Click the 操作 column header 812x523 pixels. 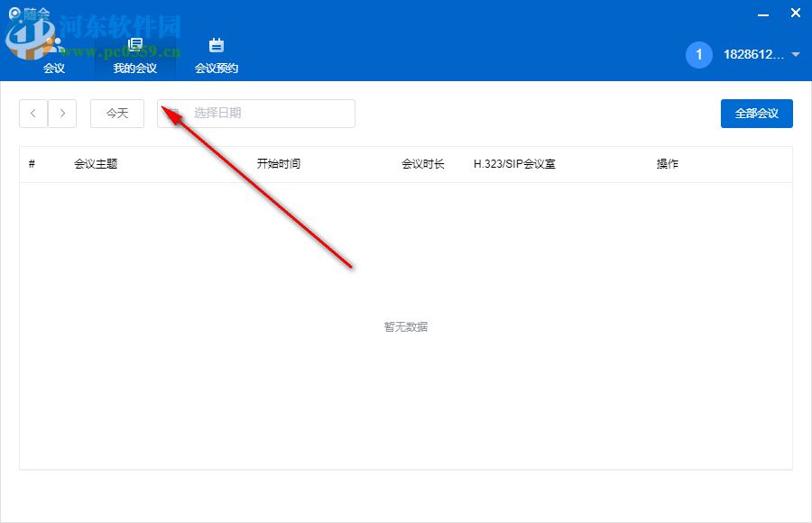(x=668, y=164)
